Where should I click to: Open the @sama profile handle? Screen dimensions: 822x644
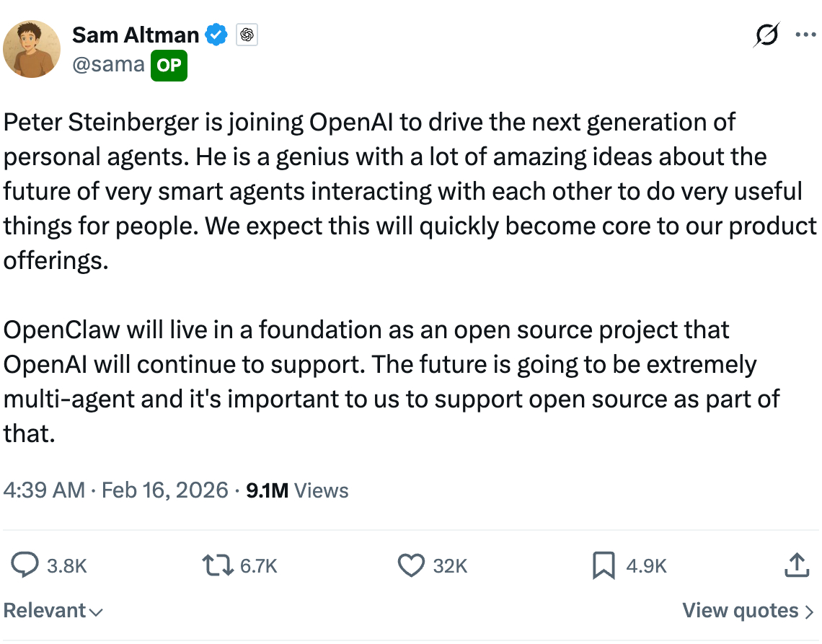107,65
